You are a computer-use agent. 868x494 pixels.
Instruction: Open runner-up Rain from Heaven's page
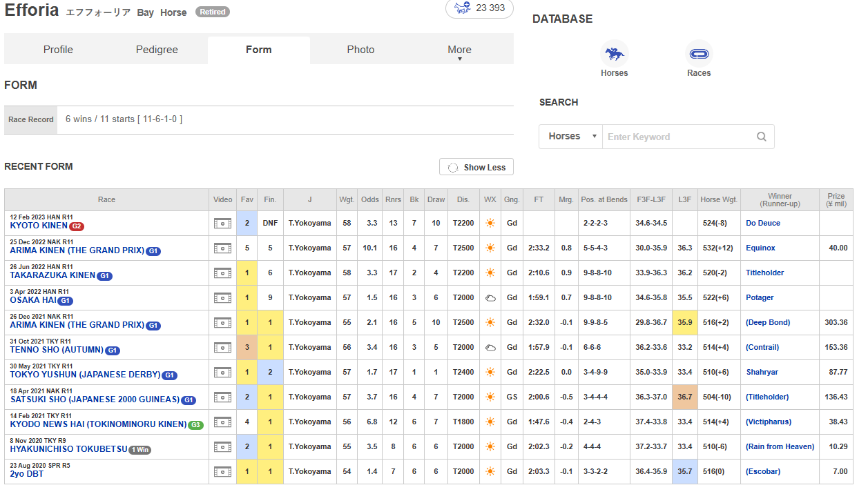point(780,447)
